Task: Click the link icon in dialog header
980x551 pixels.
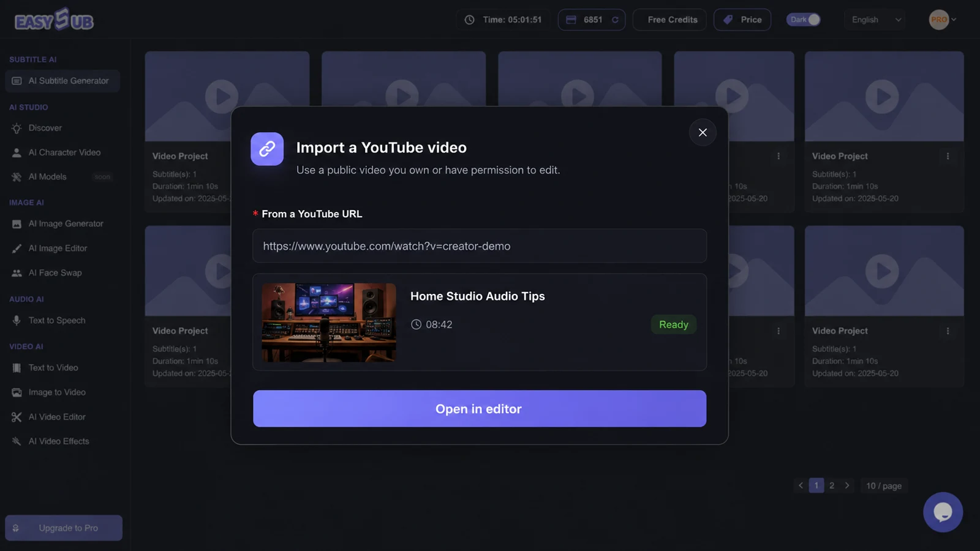Action: point(267,149)
